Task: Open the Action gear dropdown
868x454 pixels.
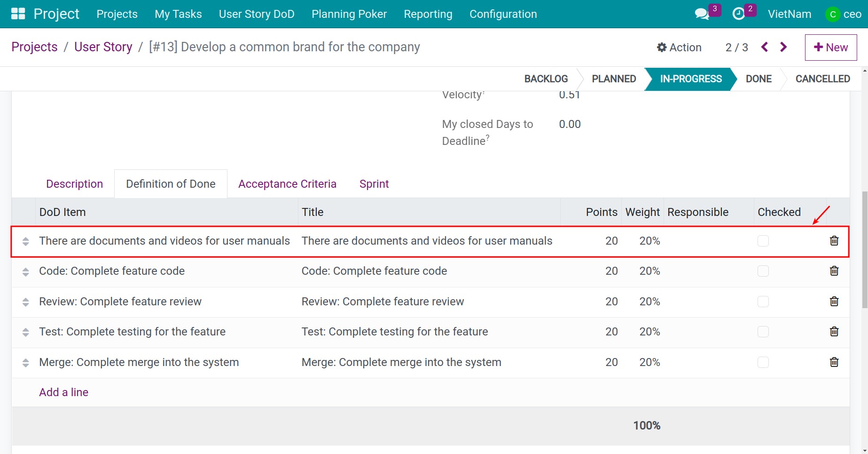Action: (679, 48)
